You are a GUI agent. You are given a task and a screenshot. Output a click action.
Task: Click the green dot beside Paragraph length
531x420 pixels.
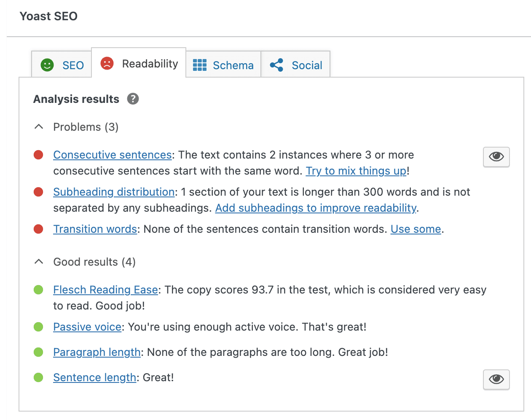(x=38, y=352)
